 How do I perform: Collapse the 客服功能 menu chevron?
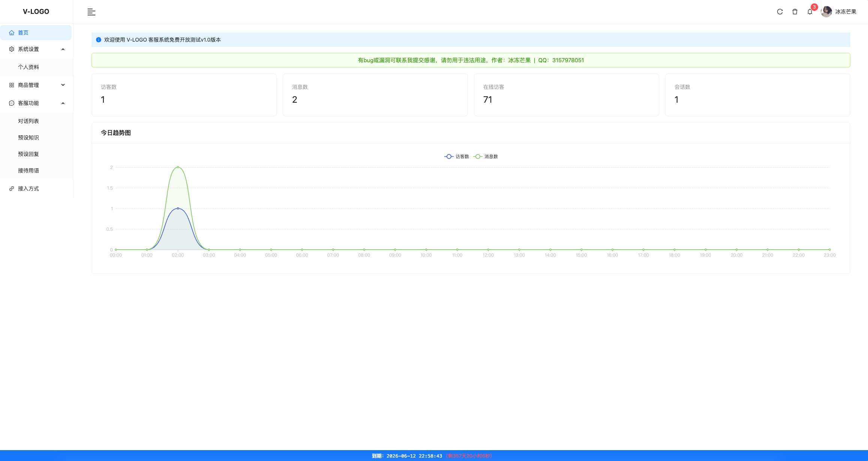point(63,103)
